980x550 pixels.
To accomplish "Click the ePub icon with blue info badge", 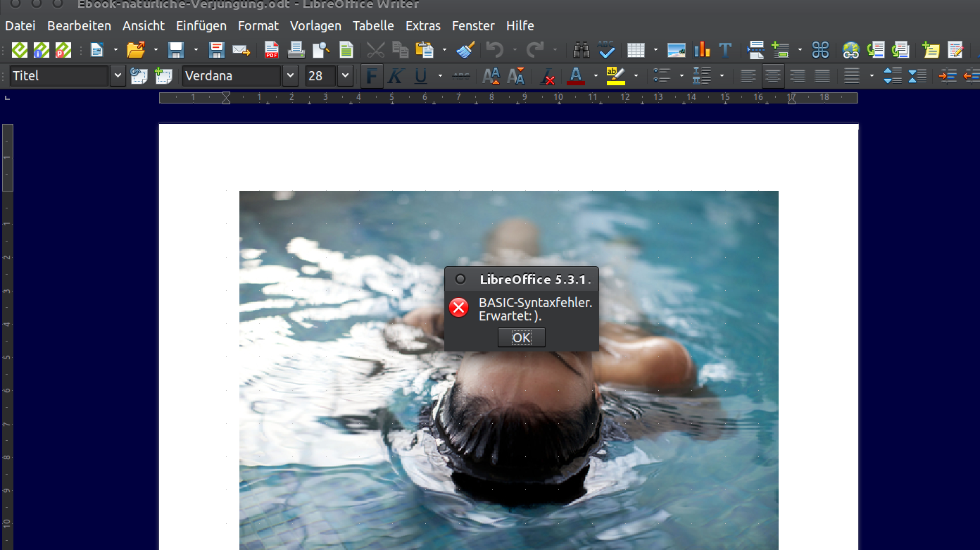I will click(x=42, y=50).
